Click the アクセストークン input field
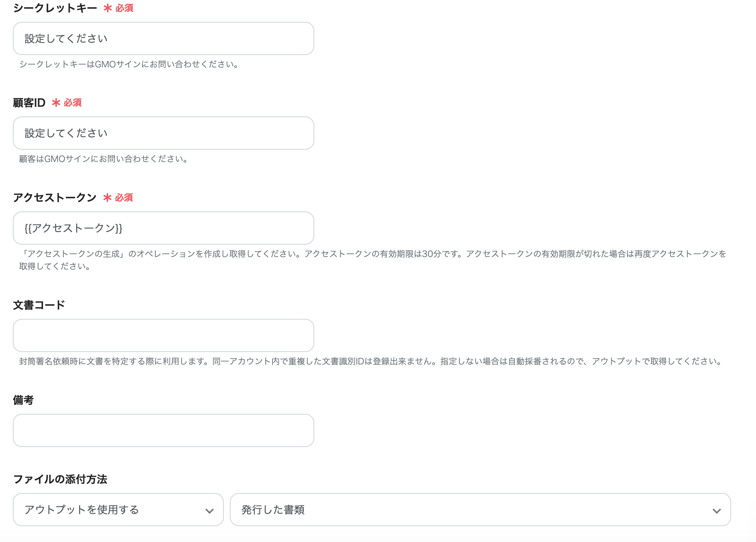Screen dimensions: 756x542 point(163,228)
